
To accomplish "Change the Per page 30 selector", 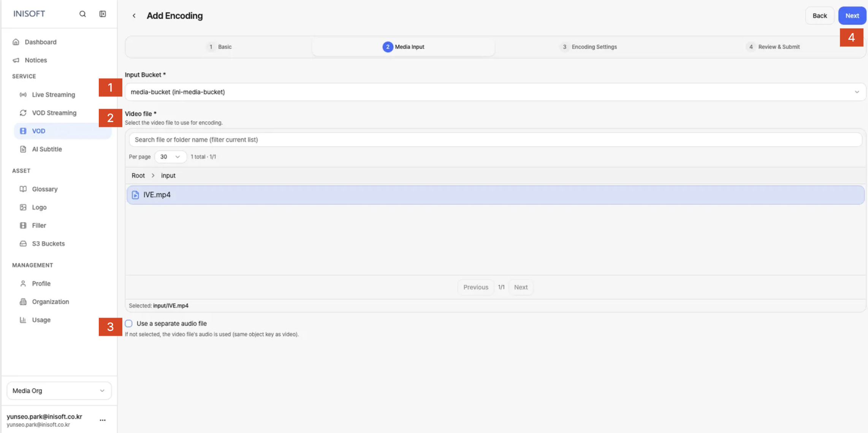I will click(170, 157).
